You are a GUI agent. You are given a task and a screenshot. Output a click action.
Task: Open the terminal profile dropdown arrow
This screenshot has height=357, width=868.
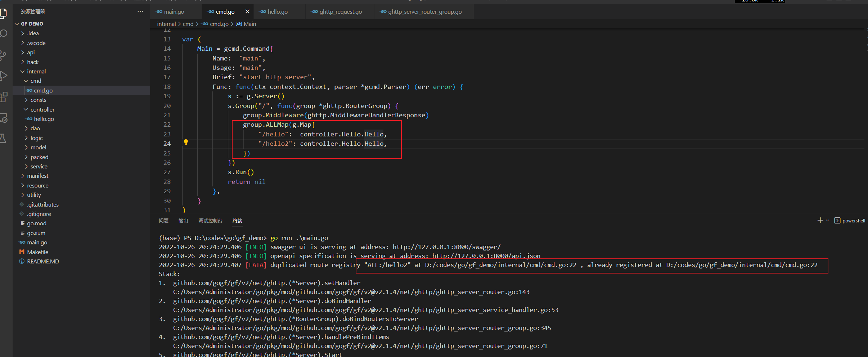pos(827,220)
